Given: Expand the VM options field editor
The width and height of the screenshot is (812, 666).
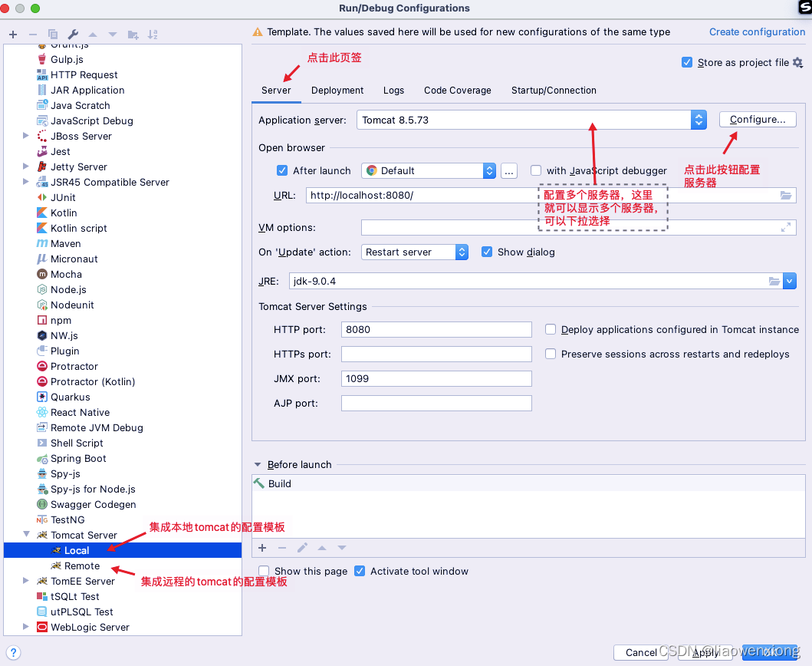Looking at the screenshot, I should [x=786, y=228].
